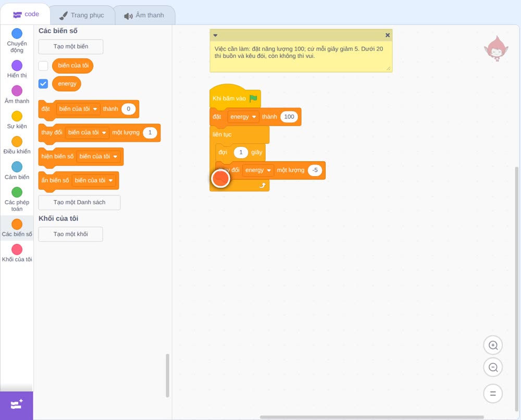Click the Tạo một Danh sách button
Viewport: 521px width, 420px height.
(x=79, y=202)
